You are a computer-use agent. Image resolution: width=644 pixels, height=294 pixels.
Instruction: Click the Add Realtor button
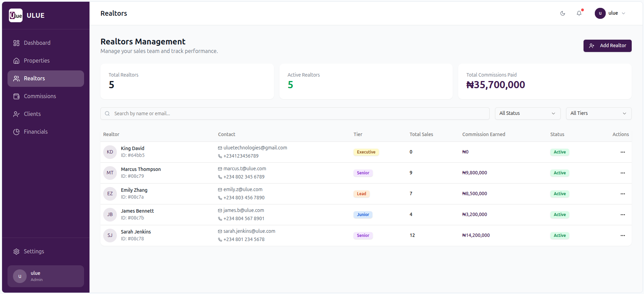pos(607,46)
